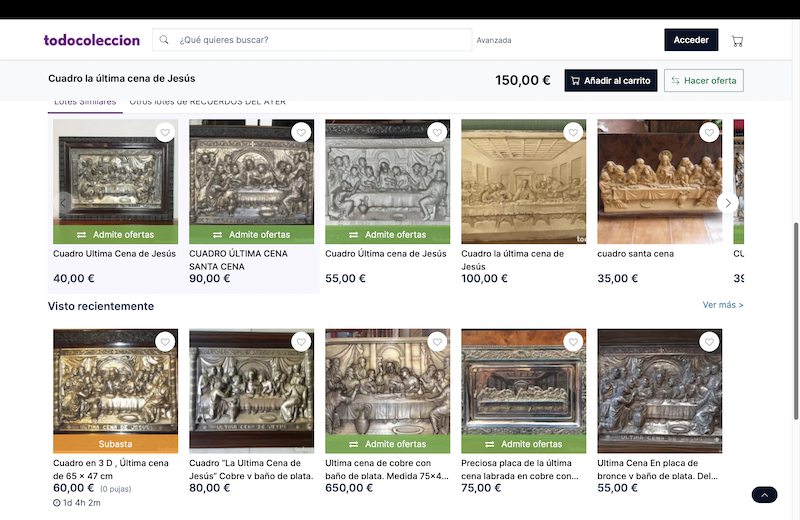Open the shopping cart icon in header

click(737, 41)
